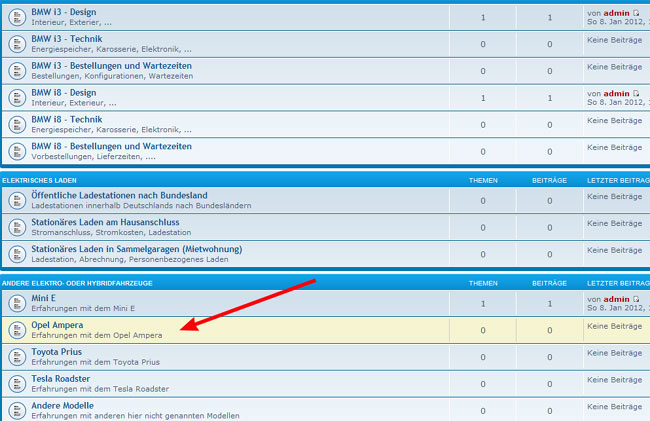Click the forum icon beside BMW i8 - Design
The height and width of the screenshot is (421, 650).
tap(16, 98)
